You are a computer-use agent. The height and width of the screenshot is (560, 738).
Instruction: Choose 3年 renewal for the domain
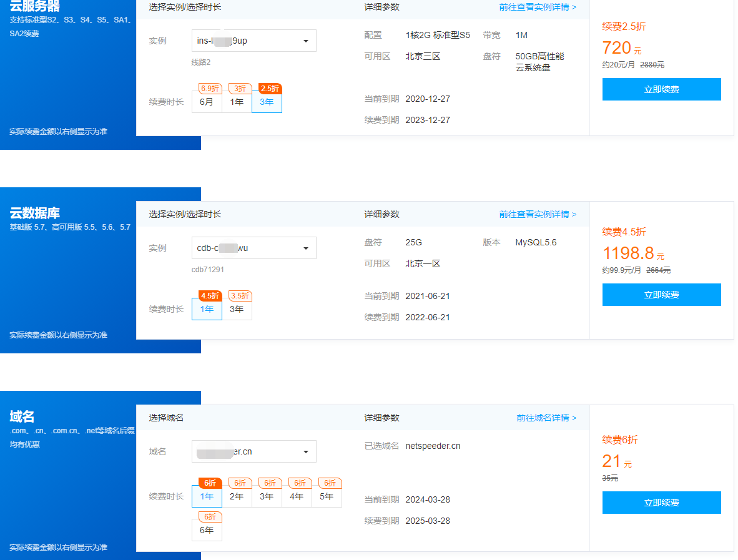pyautogui.click(x=267, y=496)
